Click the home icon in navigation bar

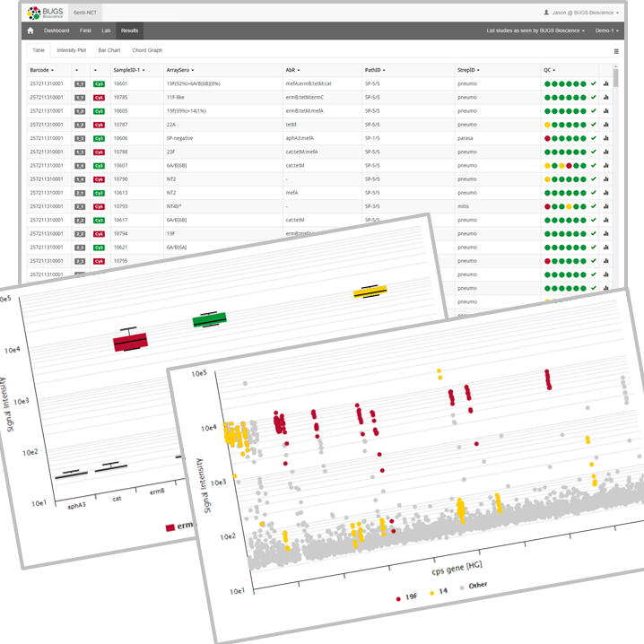pos(30,30)
